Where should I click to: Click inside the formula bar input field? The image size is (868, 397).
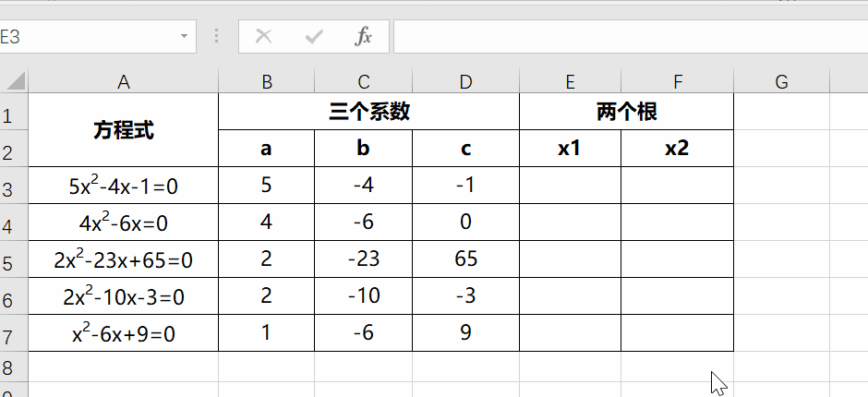[631, 37]
